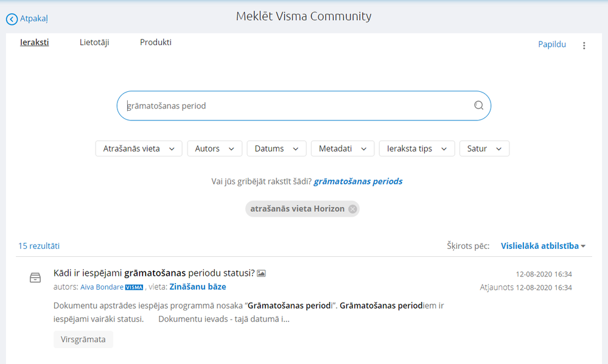The width and height of the screenshot is (608, 364).
Task: Click inside the search text field
Action: tap(292, 106)
